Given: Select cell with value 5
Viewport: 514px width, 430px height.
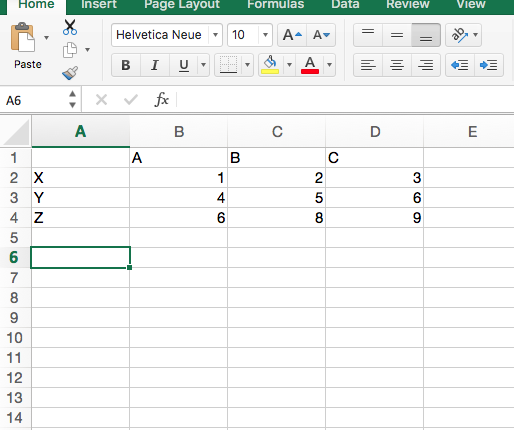Looking at the screenshot, I should [277, 197].
